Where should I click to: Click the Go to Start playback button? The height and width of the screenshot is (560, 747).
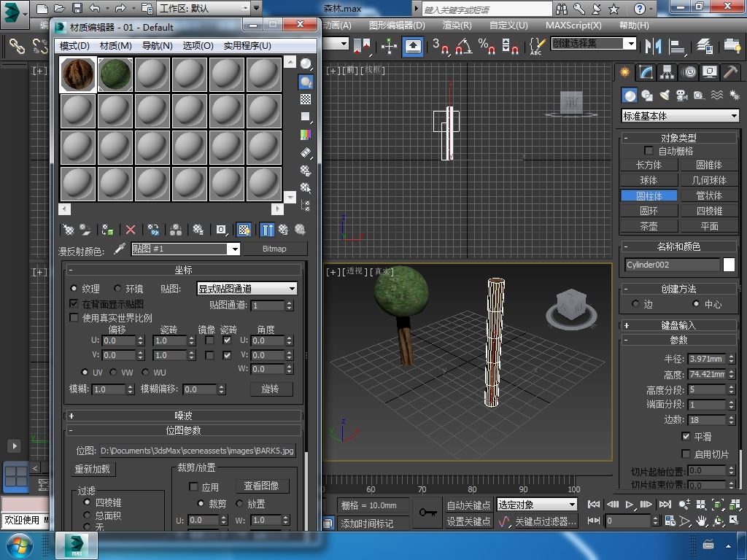coord(594,505)
